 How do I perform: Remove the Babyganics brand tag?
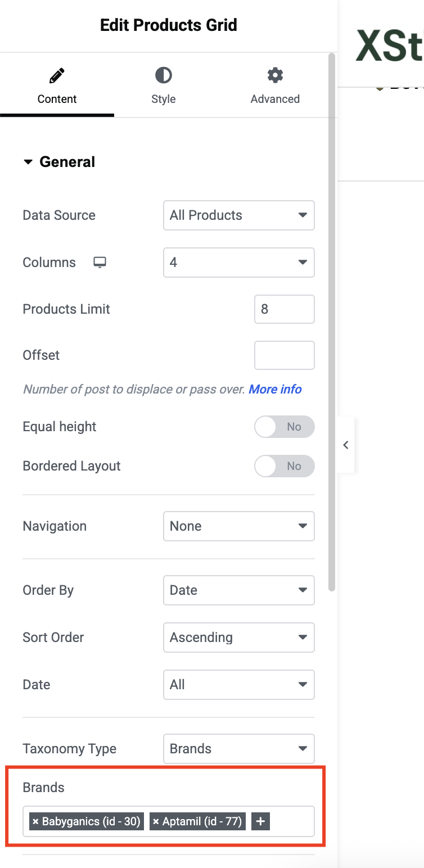[x=35, y=822]
